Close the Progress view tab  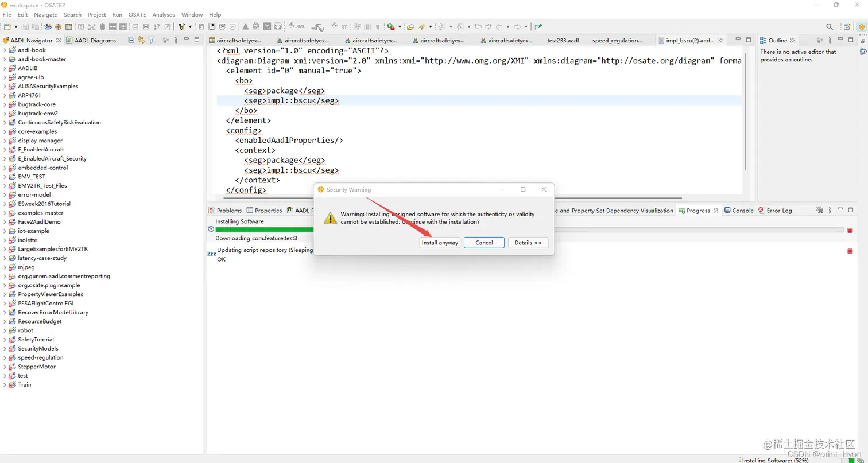pyautogui.click(x=716, y=211)
